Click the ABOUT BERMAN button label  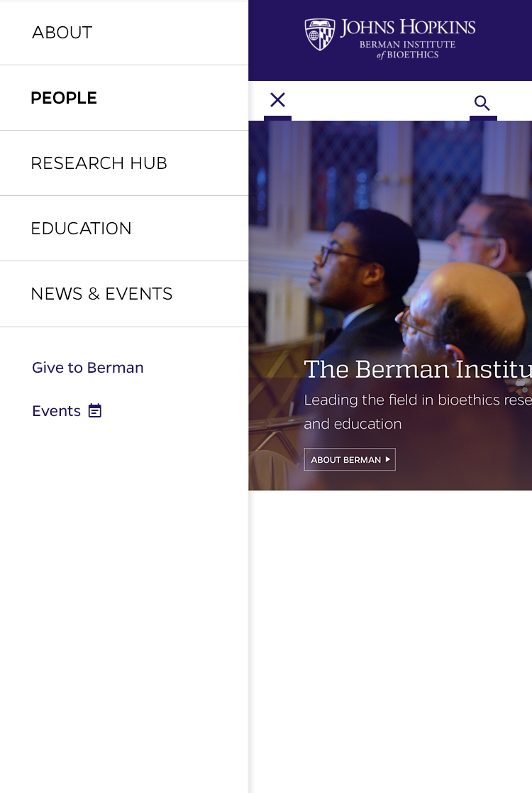[x=345, y=460]
